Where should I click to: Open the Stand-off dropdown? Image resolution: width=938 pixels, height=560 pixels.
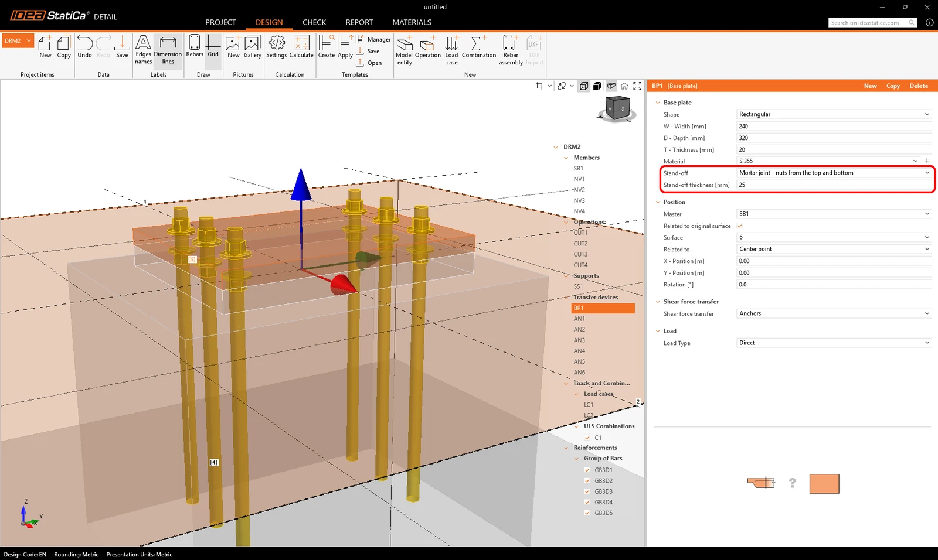[834, 173]
